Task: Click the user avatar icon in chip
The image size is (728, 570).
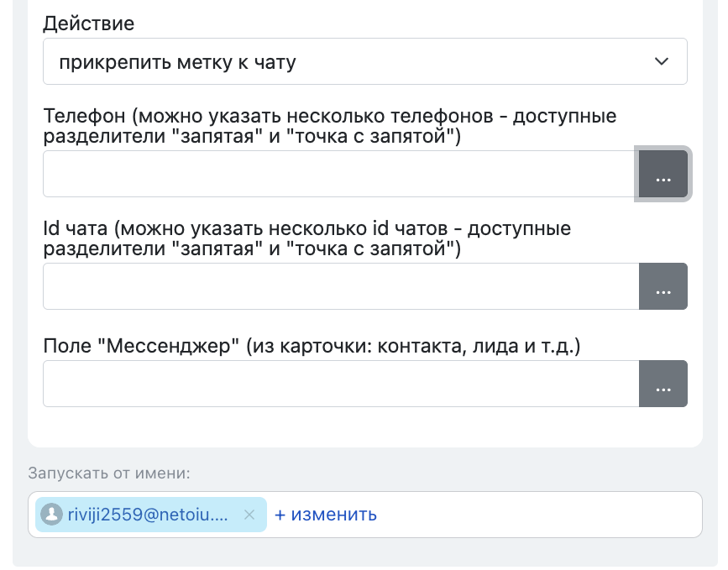Action: [x=52, y=515]
